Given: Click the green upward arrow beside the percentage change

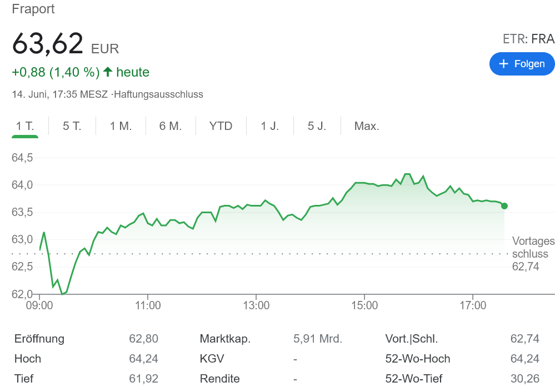Looking at the screenshot, I should click(108, 72).
